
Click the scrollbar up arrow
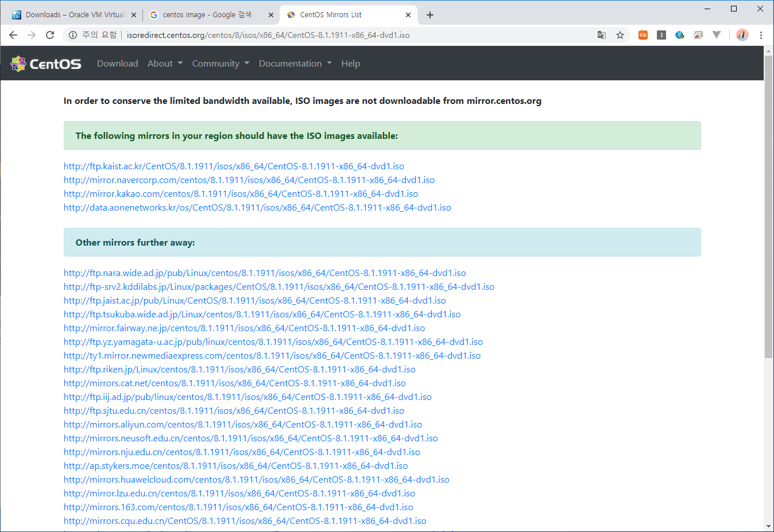[768, 51]
